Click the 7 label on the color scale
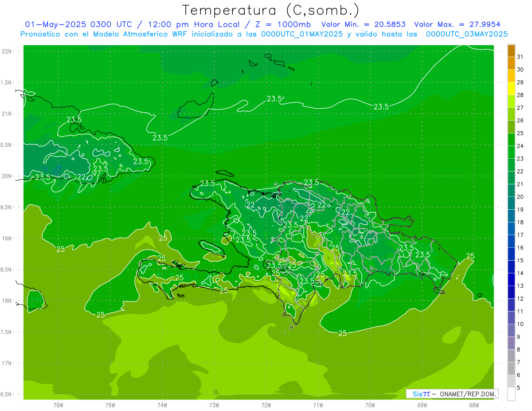This screenshot has height=411, width=532. [x=518, y=362]
